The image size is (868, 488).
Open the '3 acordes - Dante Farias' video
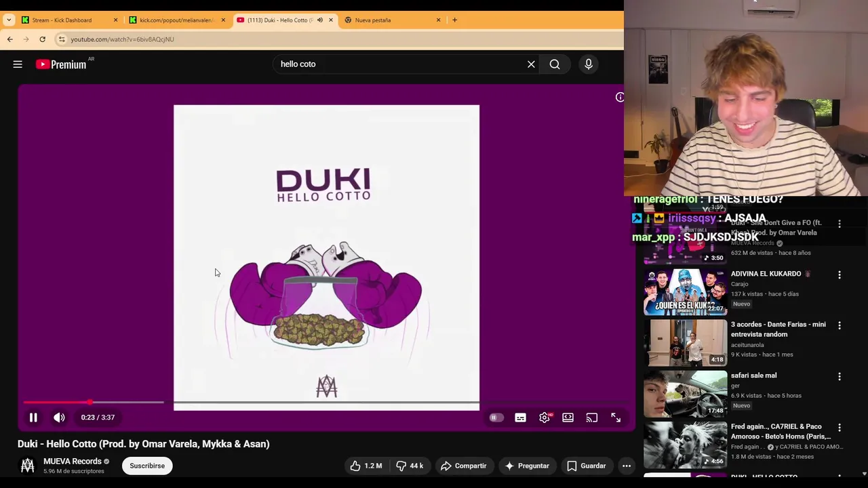(x=778, y=329)
